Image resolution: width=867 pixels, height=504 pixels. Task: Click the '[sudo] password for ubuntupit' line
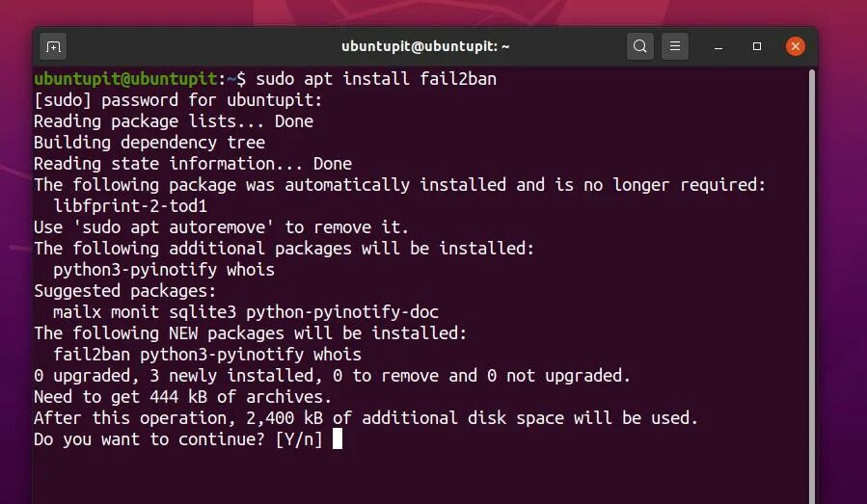(177, 100)
